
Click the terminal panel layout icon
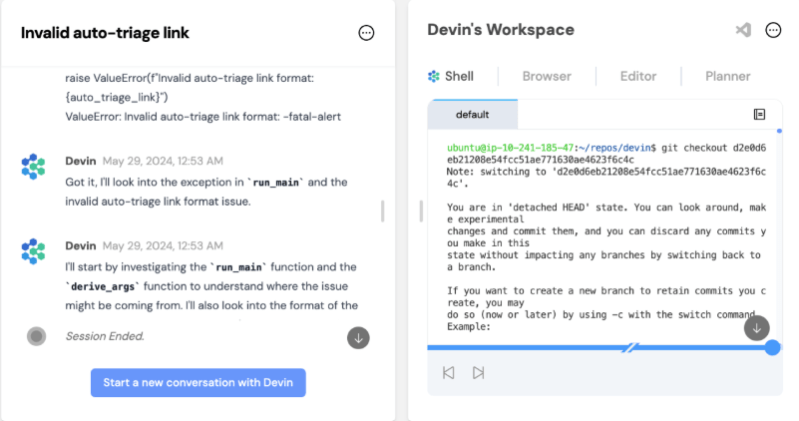[x=759, y=115]
